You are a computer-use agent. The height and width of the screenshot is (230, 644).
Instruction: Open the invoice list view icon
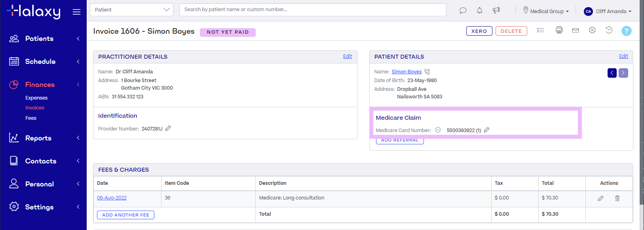540,30
